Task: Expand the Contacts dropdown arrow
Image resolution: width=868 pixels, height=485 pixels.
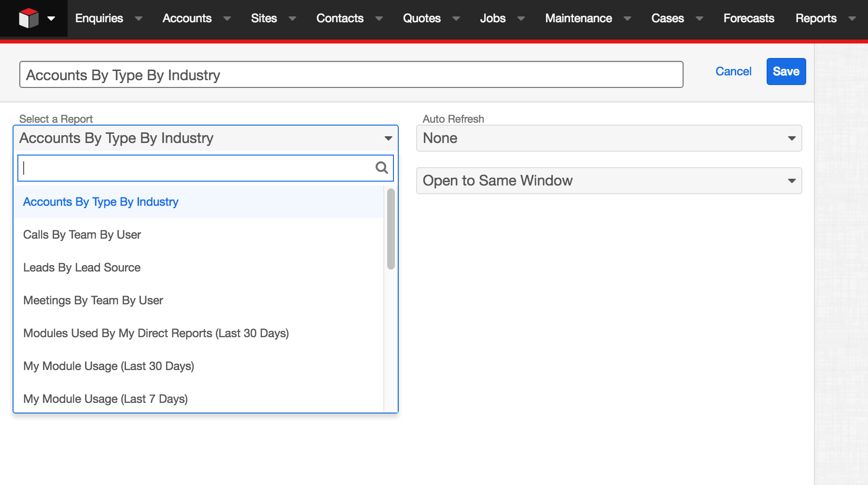Action: tap(379, 19)
